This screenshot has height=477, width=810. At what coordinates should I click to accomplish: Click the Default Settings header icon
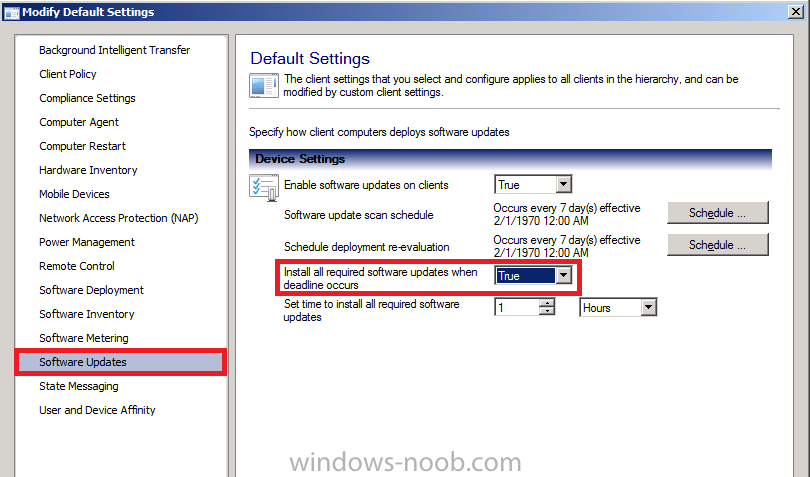click(x=264, y=86)
